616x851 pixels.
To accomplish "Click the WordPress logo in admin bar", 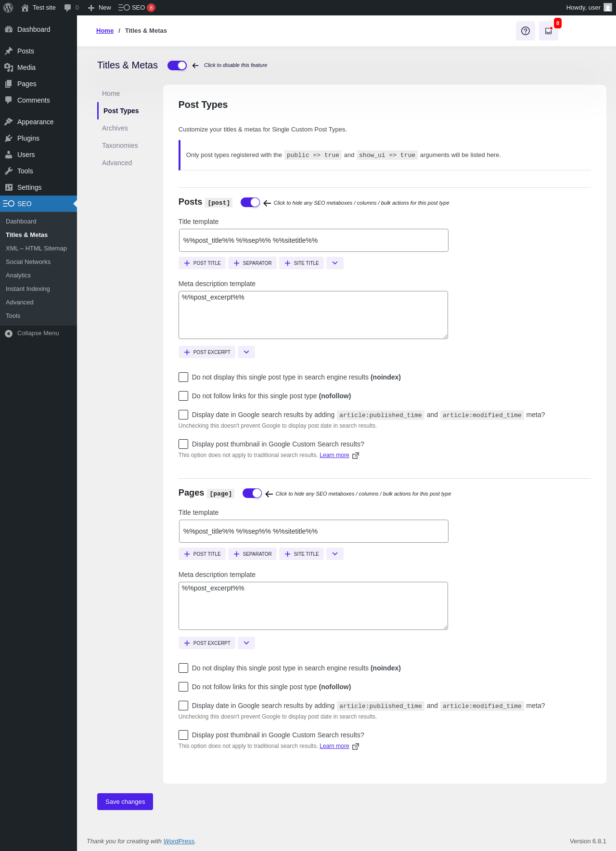I will 8,8.
